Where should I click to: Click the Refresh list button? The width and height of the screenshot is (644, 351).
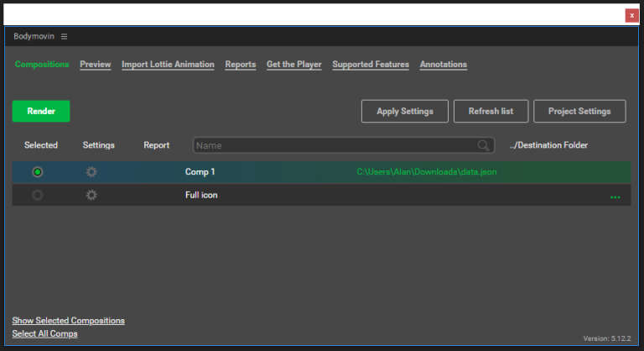pos(491,111)
